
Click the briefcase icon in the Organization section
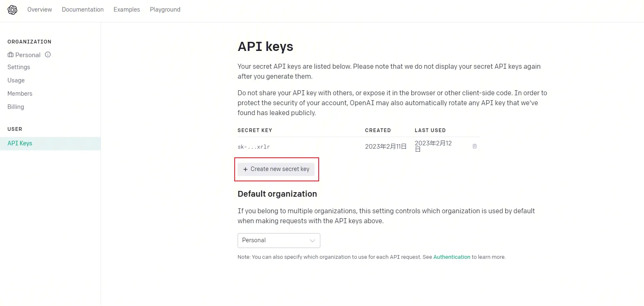click(x=10, y=55)
